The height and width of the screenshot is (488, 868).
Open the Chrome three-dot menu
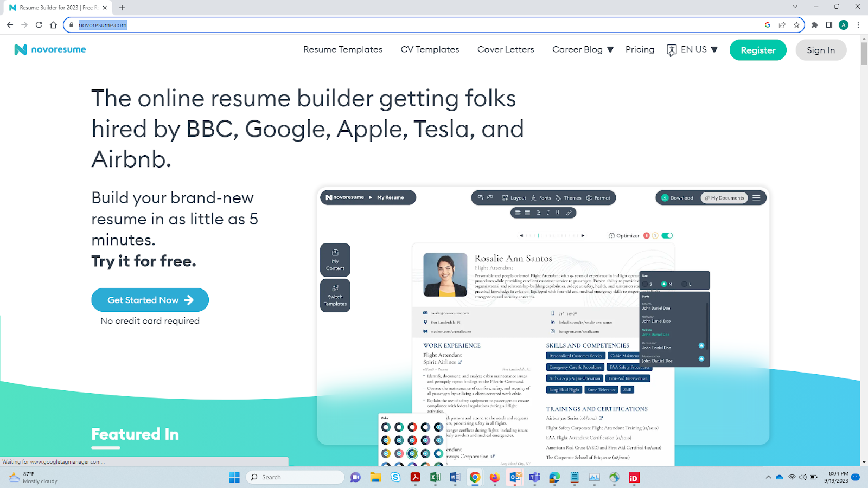[x=858, y=25]
